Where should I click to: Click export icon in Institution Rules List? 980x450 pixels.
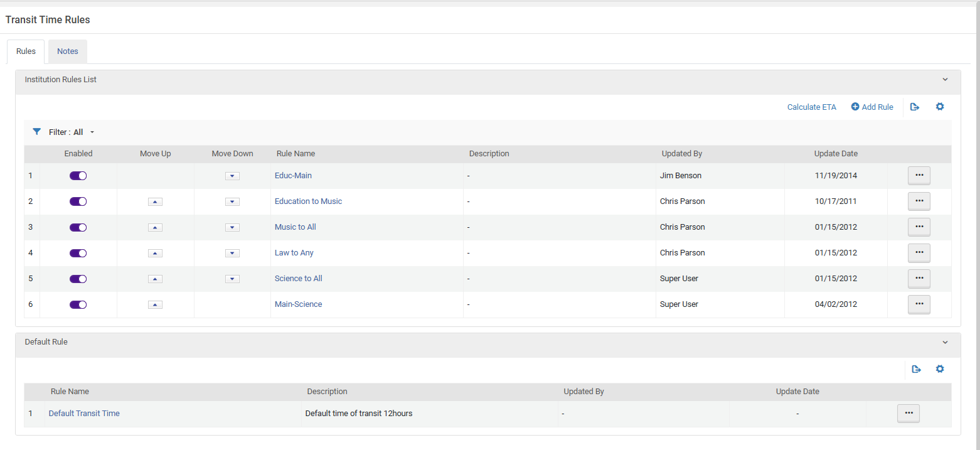[915, 107]
